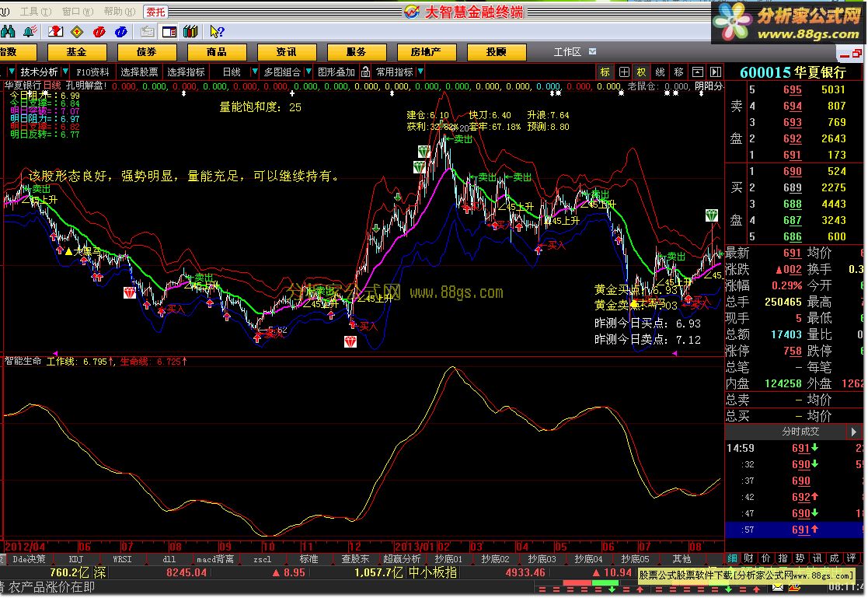The width and height of the screenshot is (868, 598).
Task: Click the context help cursor icon
Action: (217, 32)
